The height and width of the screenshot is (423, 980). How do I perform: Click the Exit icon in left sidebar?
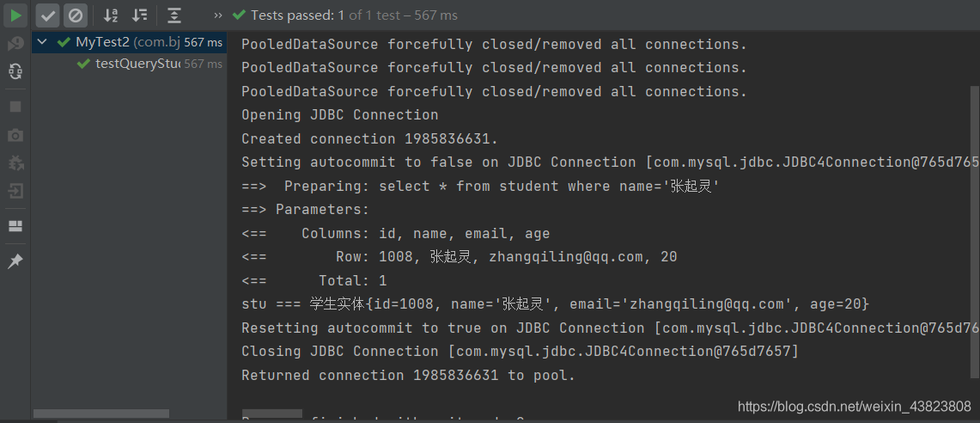(x=15, y=191)
